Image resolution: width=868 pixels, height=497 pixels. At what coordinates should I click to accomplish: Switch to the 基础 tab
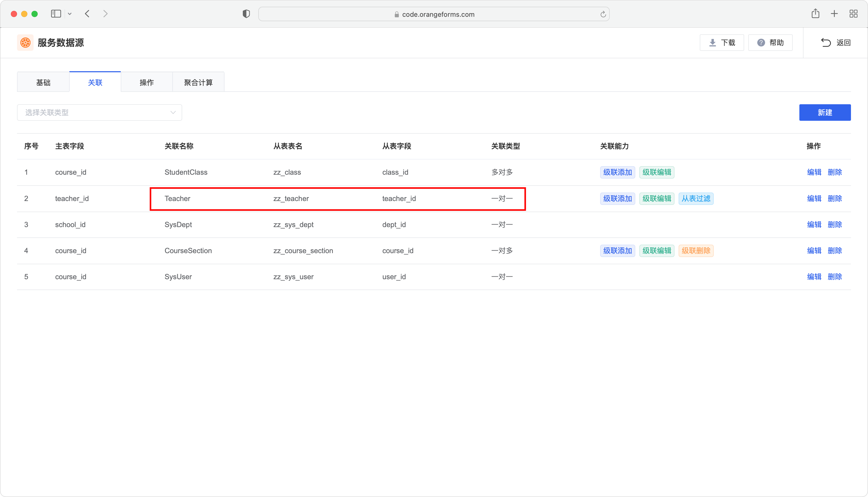[x=43, y=82]
